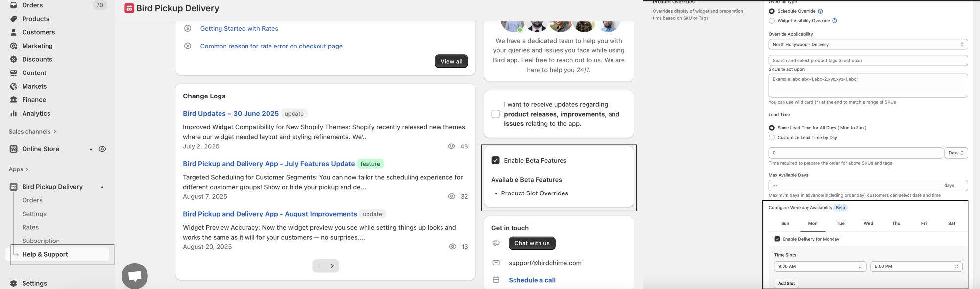
Task: Click the SKUs to act upon text area
Action: pos(868,86)
